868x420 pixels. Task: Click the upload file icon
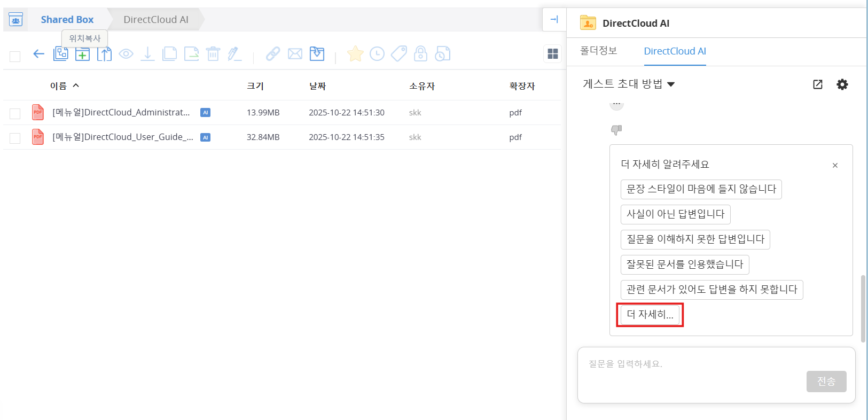click(104, 54)
